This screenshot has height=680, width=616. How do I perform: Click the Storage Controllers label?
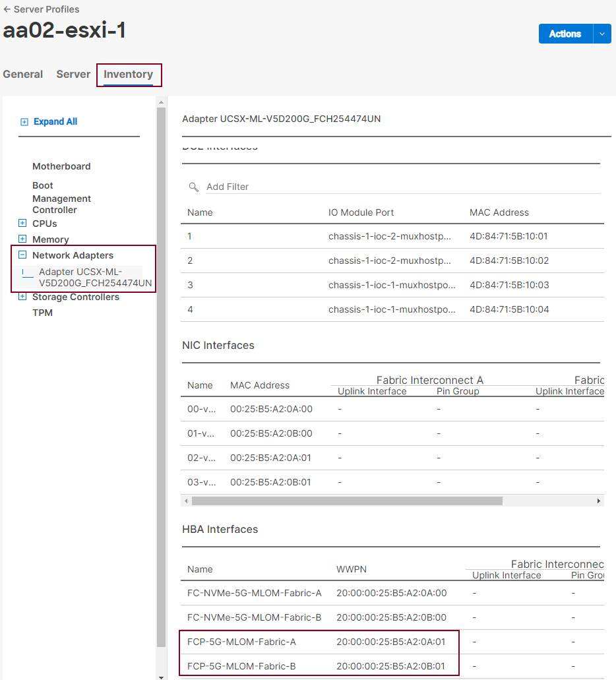pos(76,297)
